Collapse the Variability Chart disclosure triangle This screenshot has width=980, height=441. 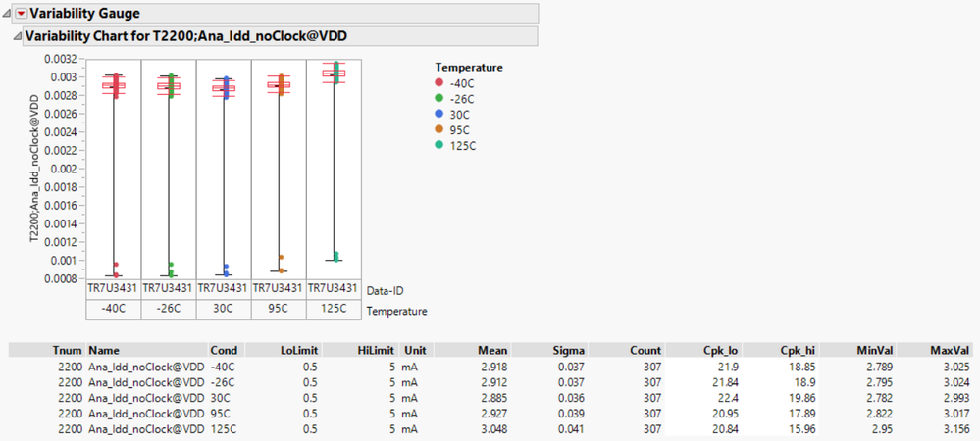[x=17, y=37]
